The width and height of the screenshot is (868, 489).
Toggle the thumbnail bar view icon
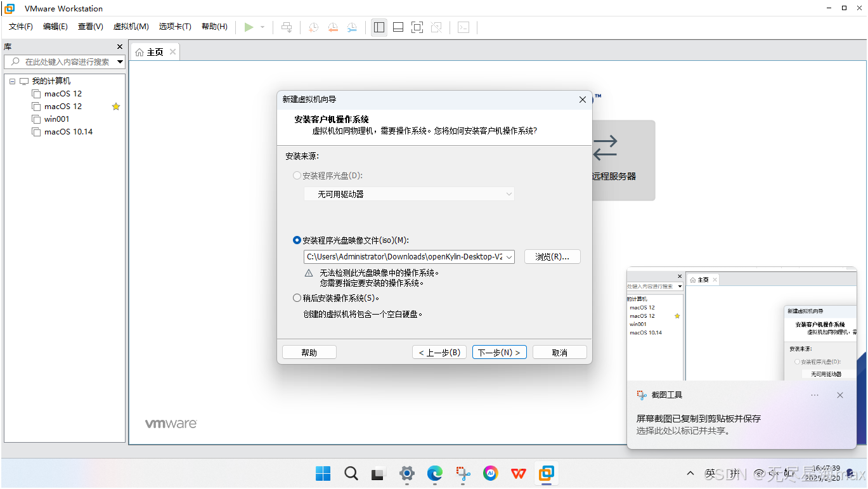coord(398,27)
